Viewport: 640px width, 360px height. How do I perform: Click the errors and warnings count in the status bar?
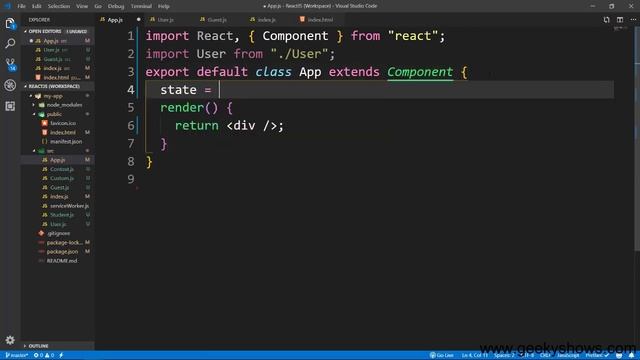coord(44,356)
